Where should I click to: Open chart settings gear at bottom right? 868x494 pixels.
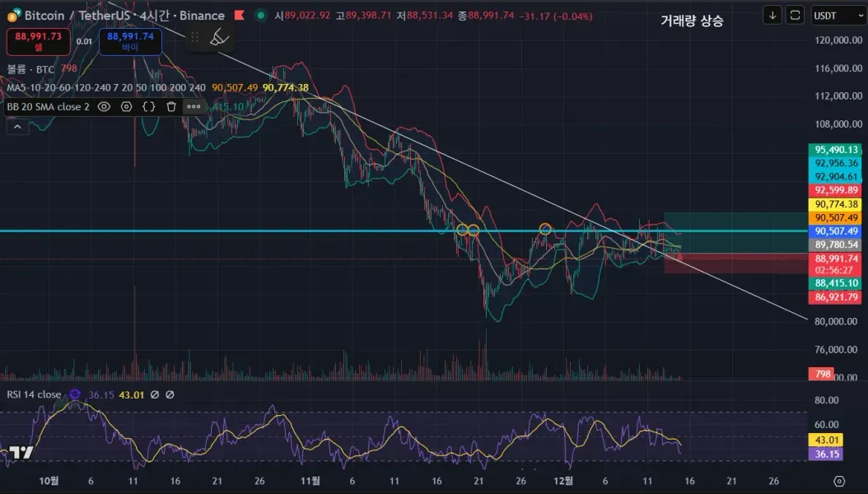click(839, 481)
